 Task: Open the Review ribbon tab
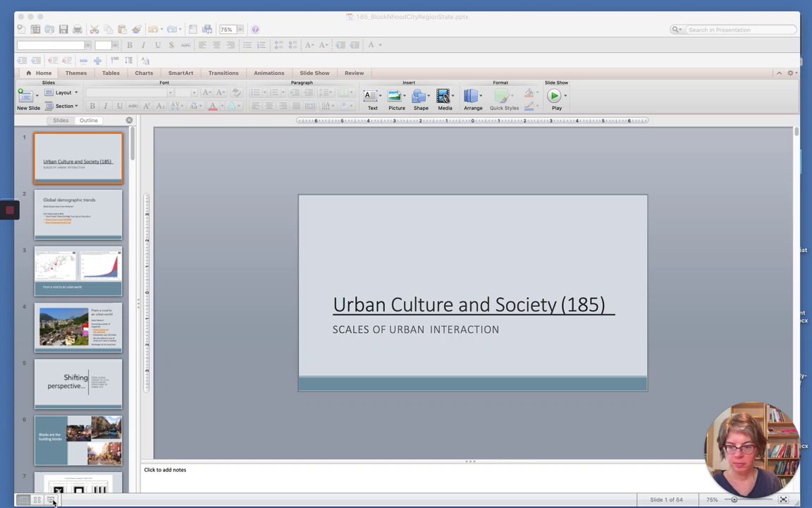tap(355, 73)
